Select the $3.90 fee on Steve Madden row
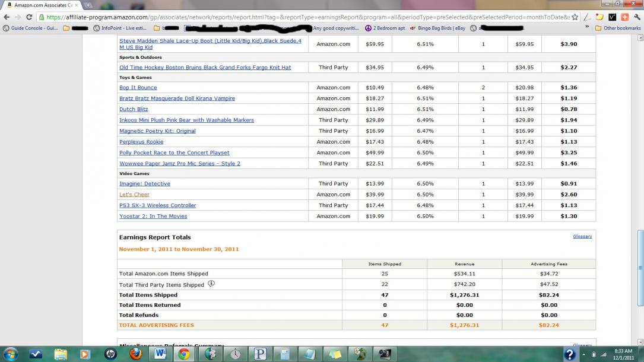Image resolution: width=644 pixels, height=362 pixels. (569, 44)
